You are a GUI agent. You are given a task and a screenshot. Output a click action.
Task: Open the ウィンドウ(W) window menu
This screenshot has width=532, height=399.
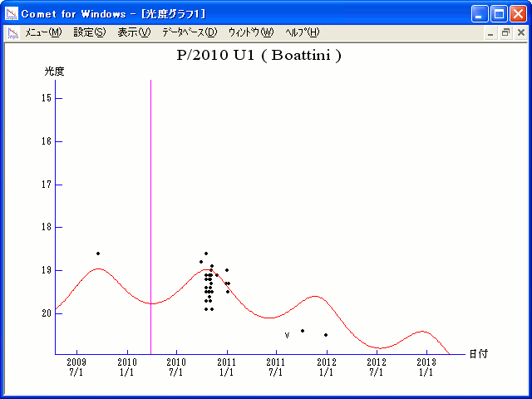coord(250,32)
